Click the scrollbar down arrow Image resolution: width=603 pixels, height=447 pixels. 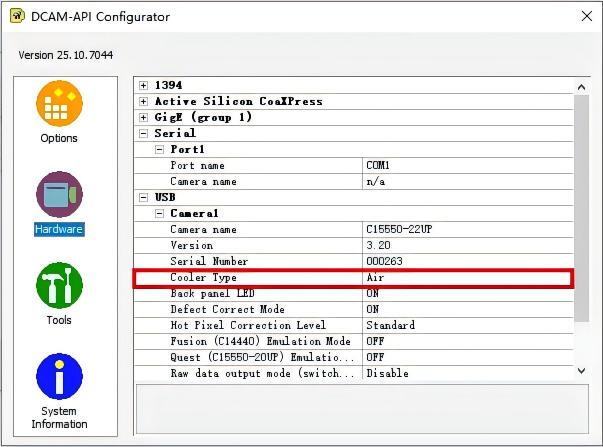(x=581, y=371)
